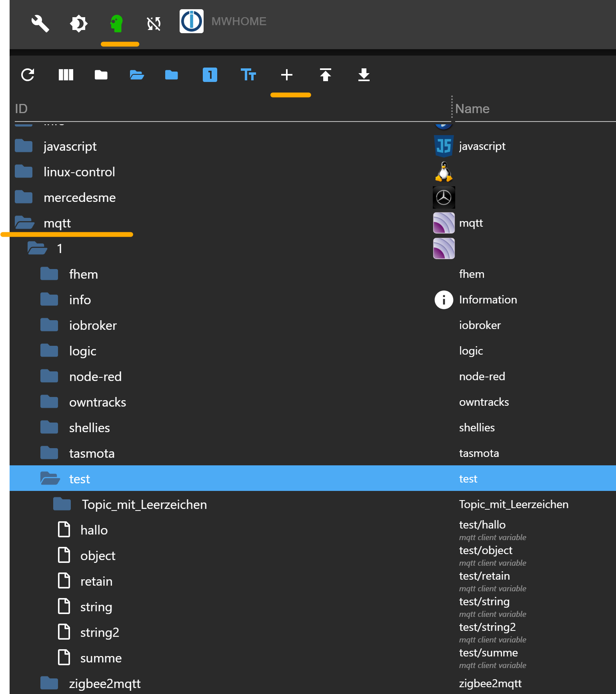Select the string2 state item
Image resolution: width=616 pixels, height=694 pixels.
click(100, 632)
